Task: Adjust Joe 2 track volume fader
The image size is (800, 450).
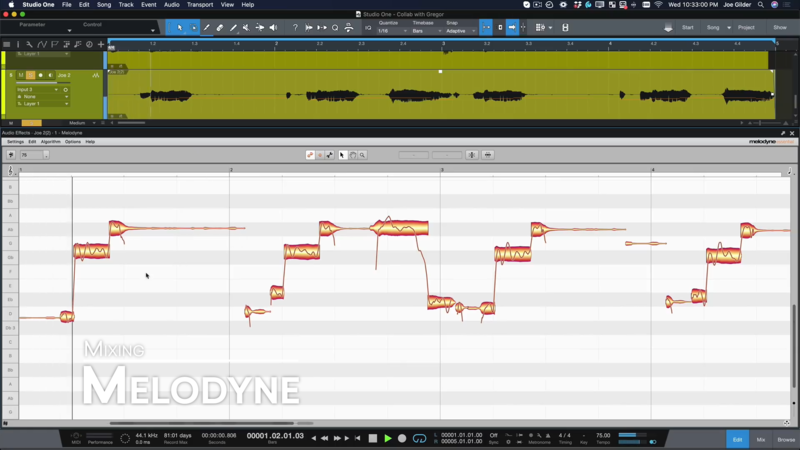Action: (43, 82)
